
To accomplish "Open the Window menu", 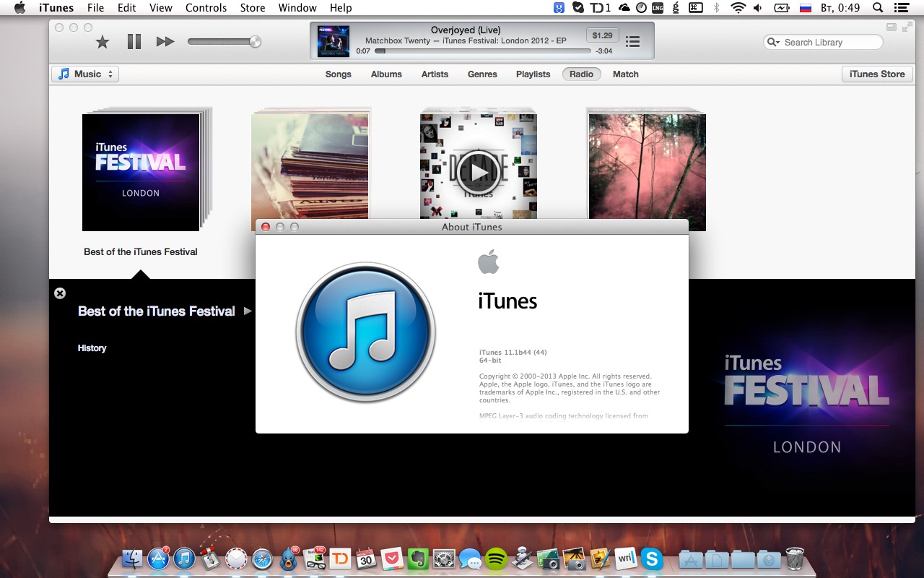I will click(297, 8).
